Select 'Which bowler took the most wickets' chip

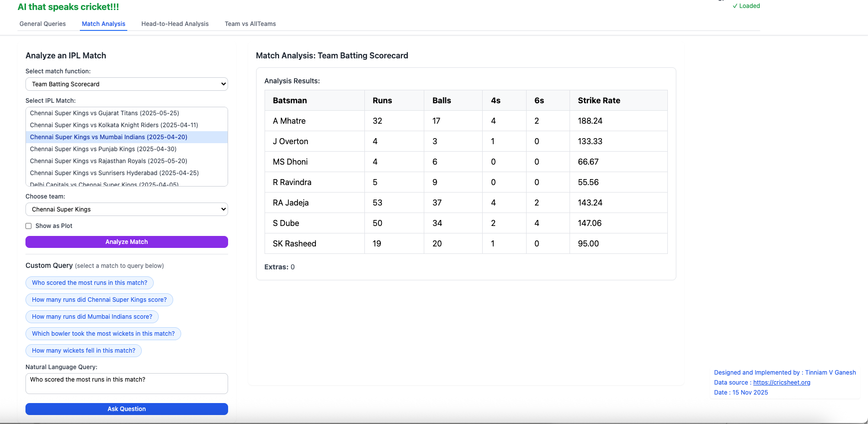(x=103, y=334)
